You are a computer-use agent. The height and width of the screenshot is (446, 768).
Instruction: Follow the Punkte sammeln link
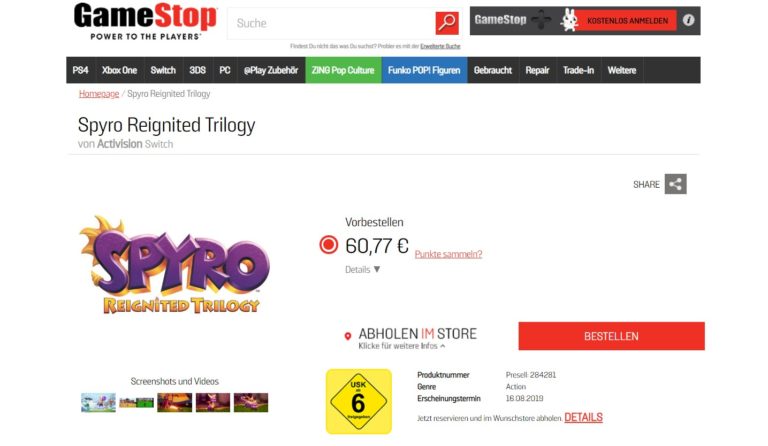[448, 254]
